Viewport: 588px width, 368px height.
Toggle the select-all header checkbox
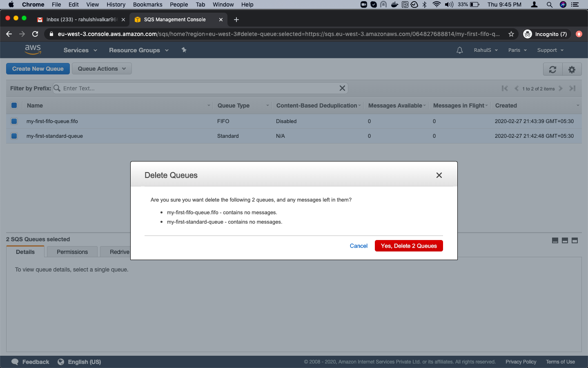pos(14,105)
